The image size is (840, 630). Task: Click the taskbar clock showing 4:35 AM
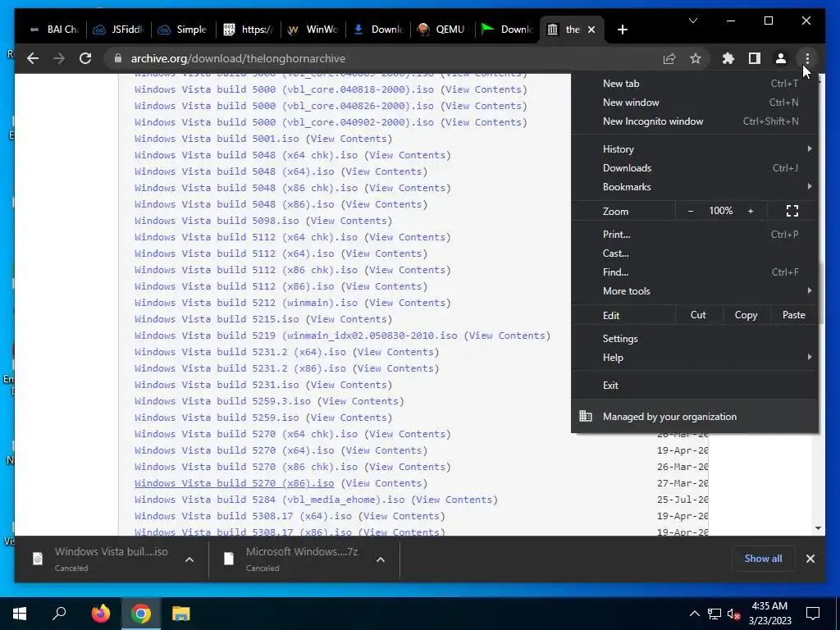pos(769,614)
